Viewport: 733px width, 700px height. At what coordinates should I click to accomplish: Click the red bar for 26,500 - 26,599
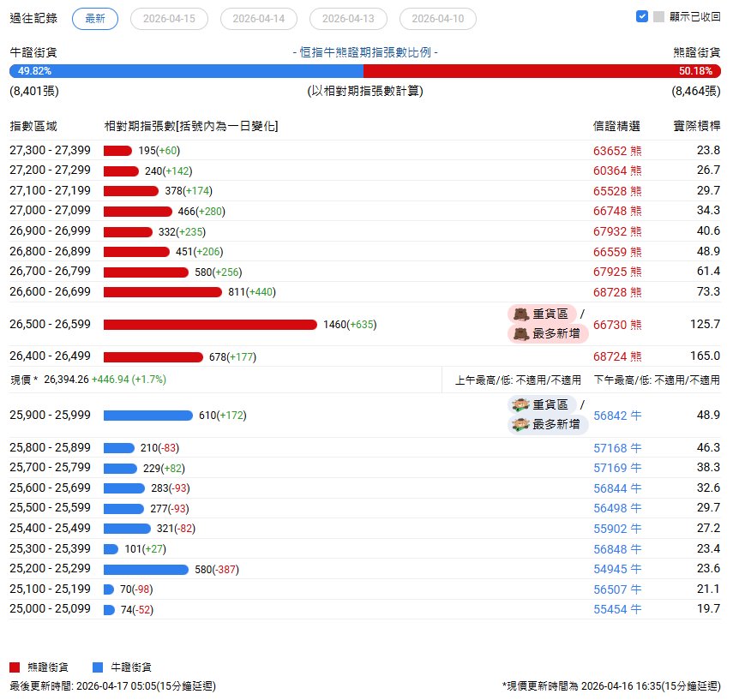click(x=210, y=325)
